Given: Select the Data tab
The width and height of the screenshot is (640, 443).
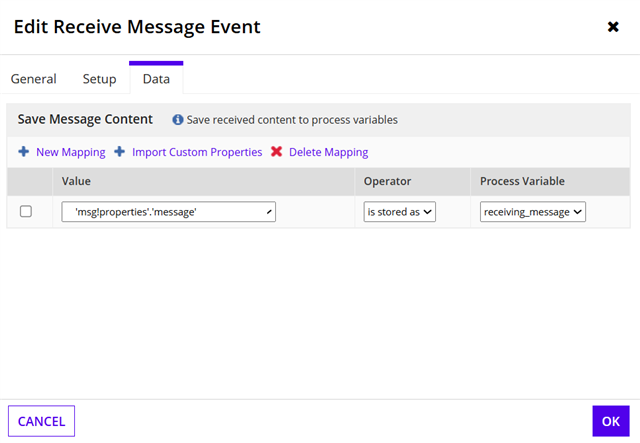Looking at the screenshot, I should point(156,79).
